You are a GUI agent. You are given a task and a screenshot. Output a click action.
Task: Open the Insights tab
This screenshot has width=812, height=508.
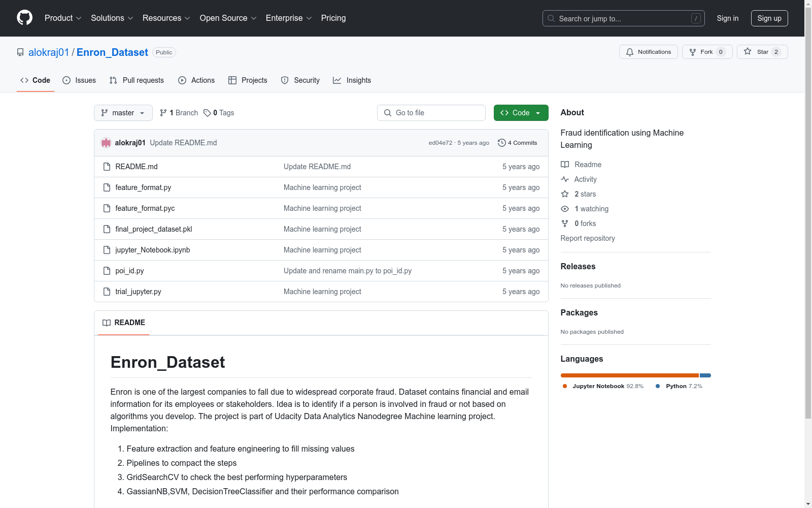[352, 80]
